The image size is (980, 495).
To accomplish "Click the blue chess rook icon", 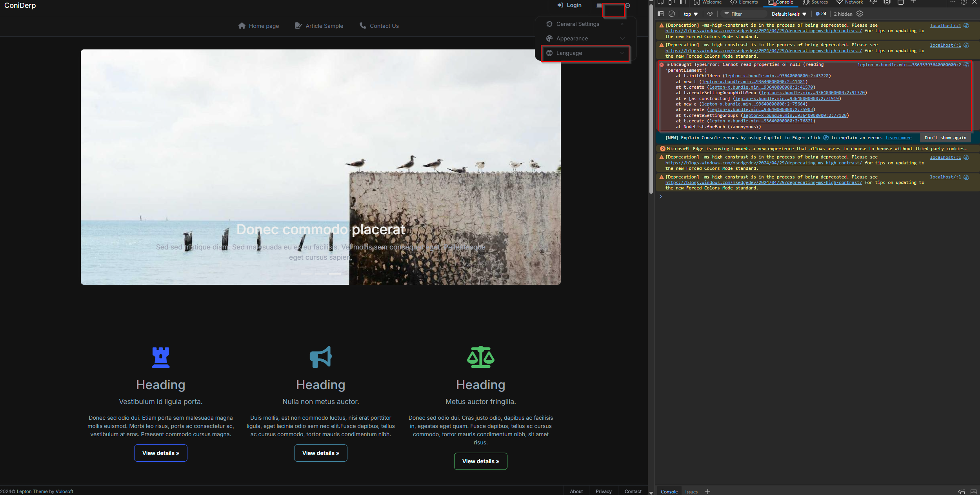I will pyautogui.click(x=161, y=357).
